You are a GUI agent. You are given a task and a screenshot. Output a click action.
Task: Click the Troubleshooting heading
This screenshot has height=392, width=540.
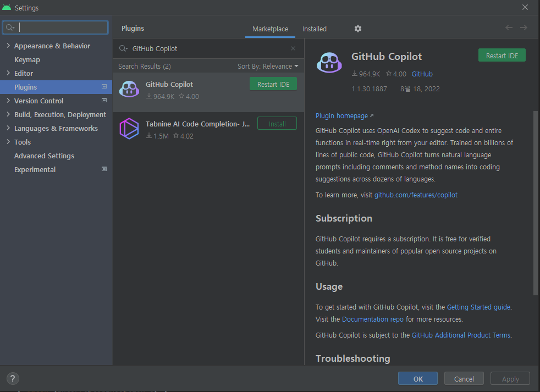click(352, 358)
